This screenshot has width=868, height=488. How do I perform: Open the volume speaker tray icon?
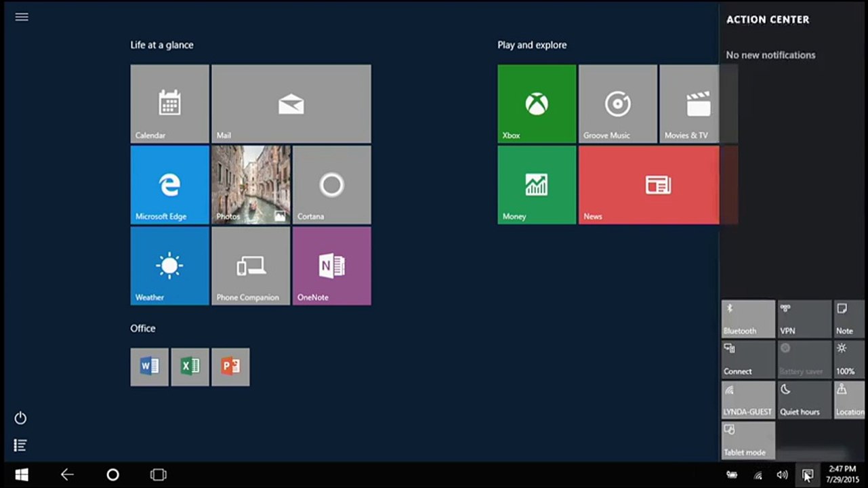(782, 475)
